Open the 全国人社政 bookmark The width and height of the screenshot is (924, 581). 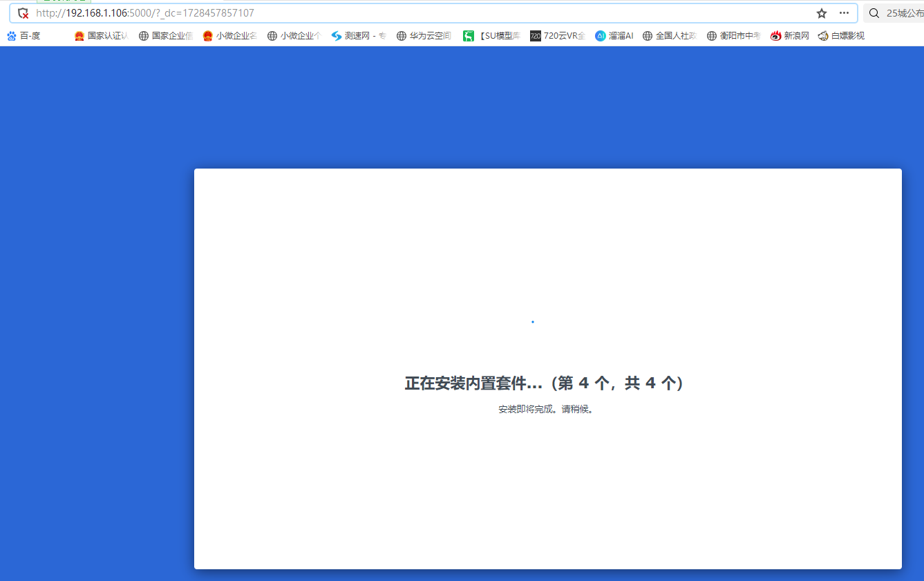669,36
